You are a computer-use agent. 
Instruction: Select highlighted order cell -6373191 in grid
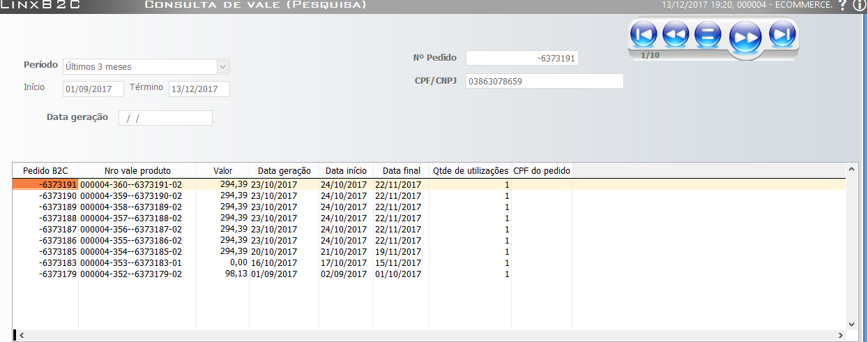coord(45,185)
